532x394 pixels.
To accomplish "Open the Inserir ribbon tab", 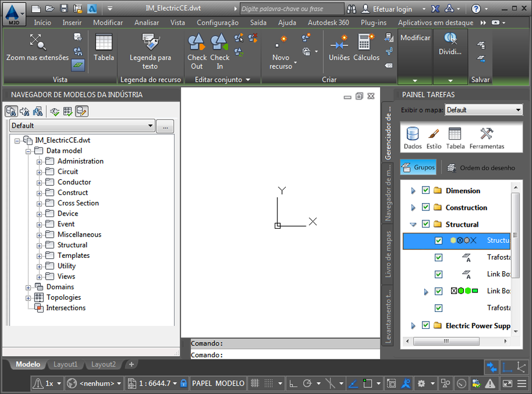I will point(72,23).
